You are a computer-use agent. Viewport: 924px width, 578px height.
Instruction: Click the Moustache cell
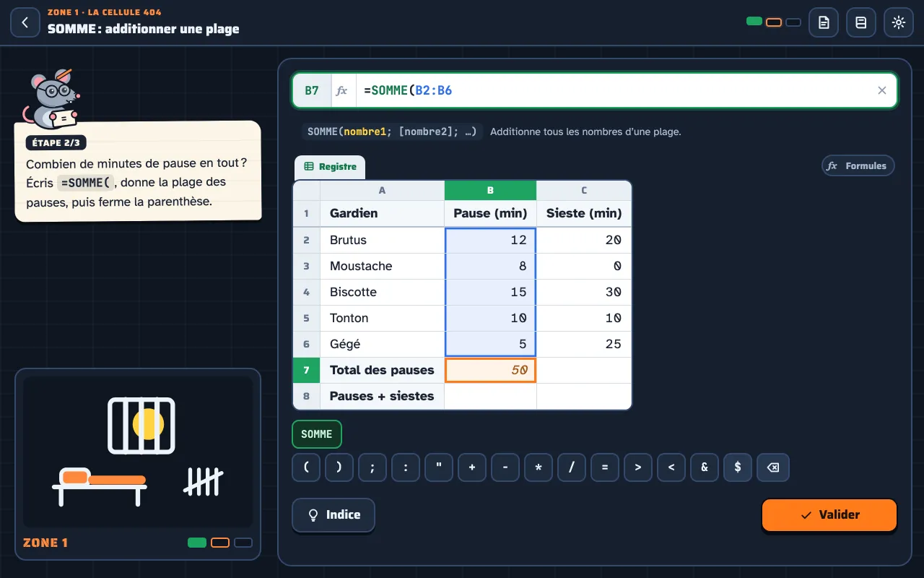pyautogui.click(x=382, y=266)
